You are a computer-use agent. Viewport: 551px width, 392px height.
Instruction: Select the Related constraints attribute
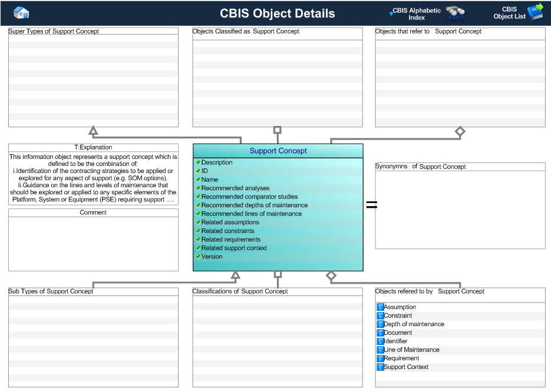pos(227,231)
